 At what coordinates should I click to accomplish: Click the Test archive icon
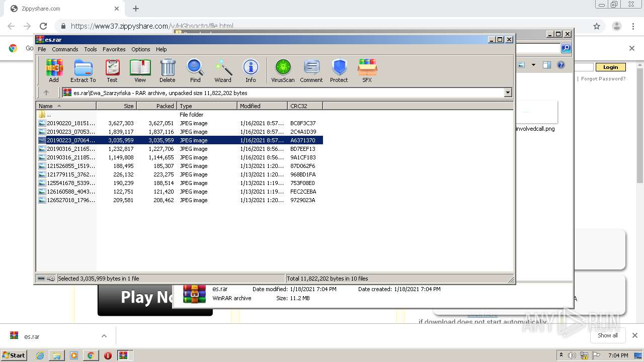point(112,70)
